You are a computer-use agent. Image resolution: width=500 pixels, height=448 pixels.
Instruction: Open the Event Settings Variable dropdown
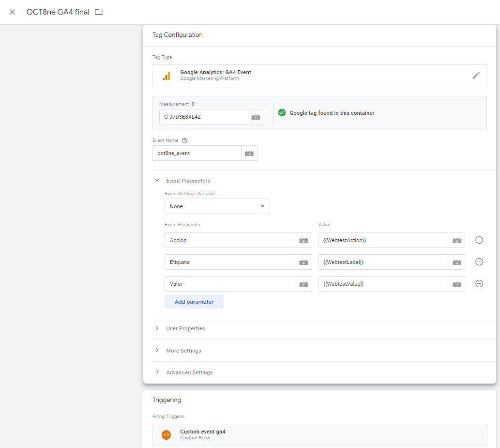217,206
